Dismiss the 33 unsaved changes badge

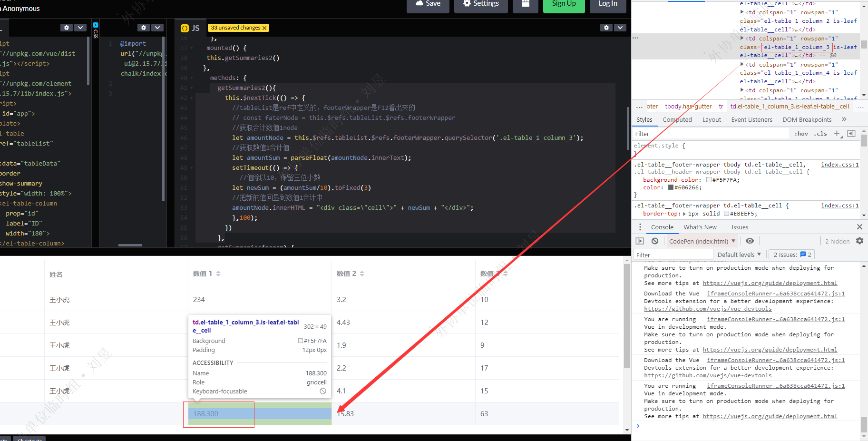coord(264,28)
